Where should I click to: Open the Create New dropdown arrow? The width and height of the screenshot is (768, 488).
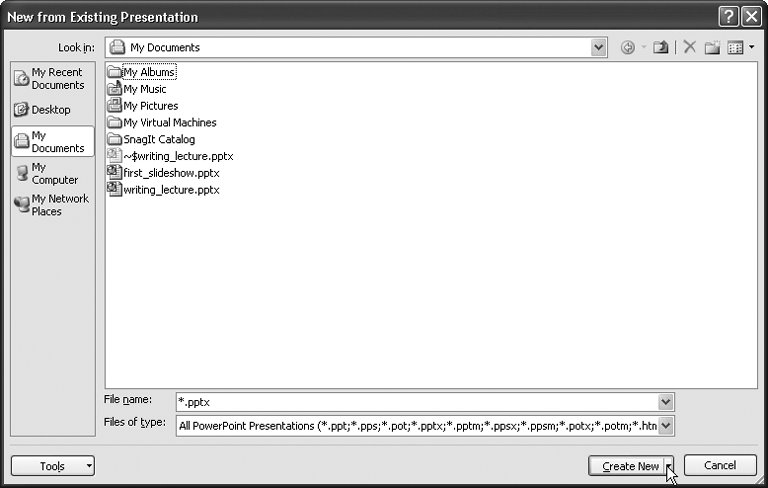pos(669,466)
